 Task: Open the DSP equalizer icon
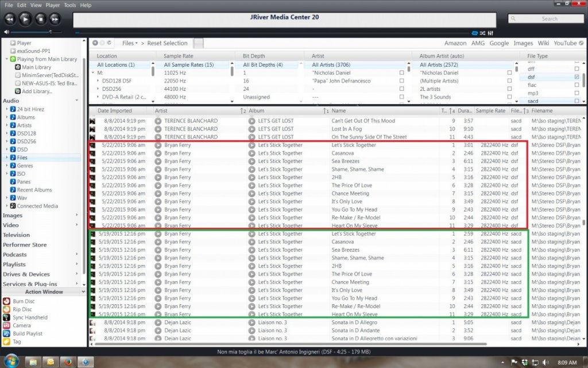coord(490,33)
